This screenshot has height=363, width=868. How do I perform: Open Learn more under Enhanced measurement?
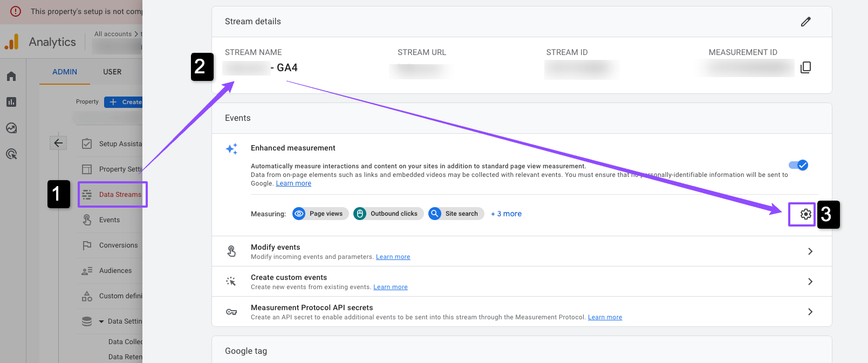[x=293, y=183]
